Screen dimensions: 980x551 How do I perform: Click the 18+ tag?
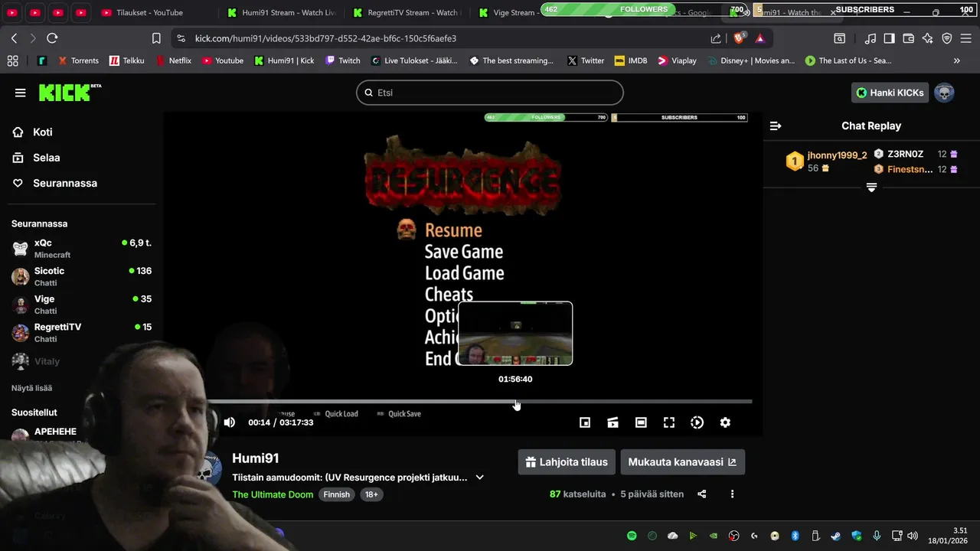point(371,494)
